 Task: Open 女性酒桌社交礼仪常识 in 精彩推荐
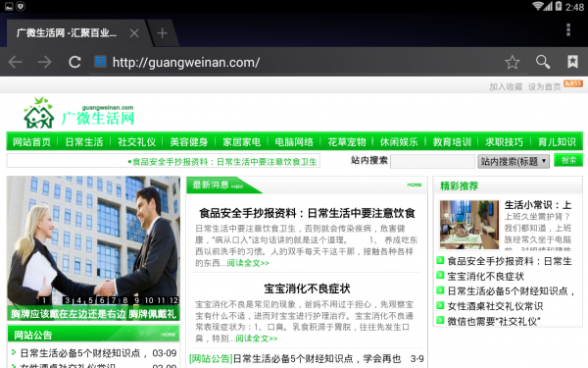[495, 306]
